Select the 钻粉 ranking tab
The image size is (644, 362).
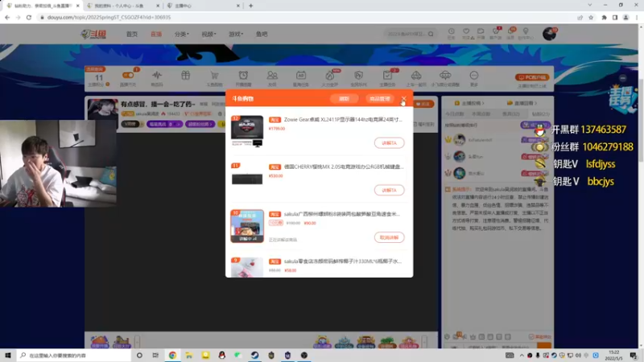[x=539, y=113]
